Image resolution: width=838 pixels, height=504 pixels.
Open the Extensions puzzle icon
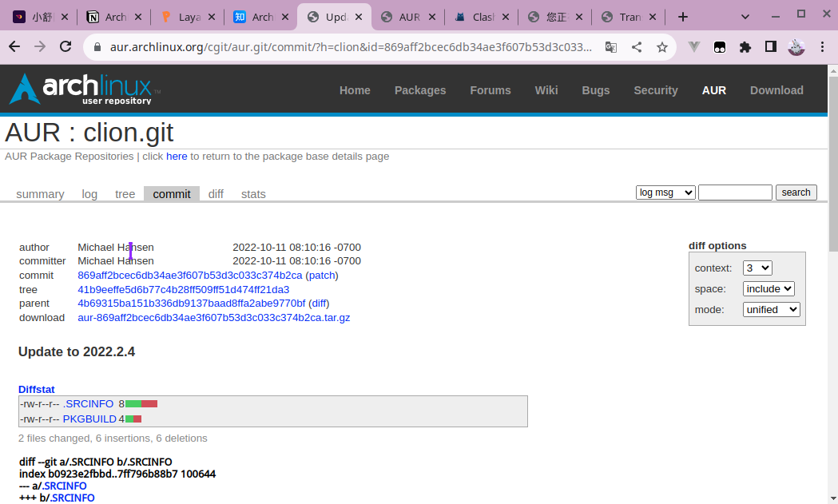(x=745, y=47)
